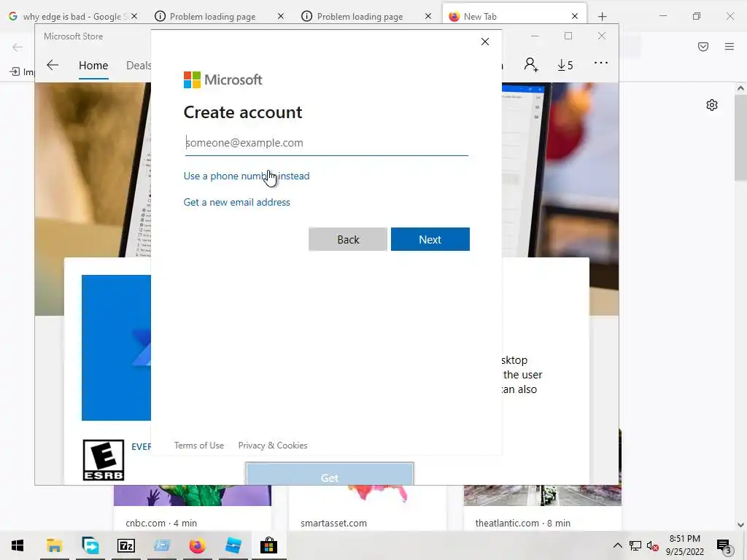Open the Firefox hamburger menu

click(x=729, y=47)
